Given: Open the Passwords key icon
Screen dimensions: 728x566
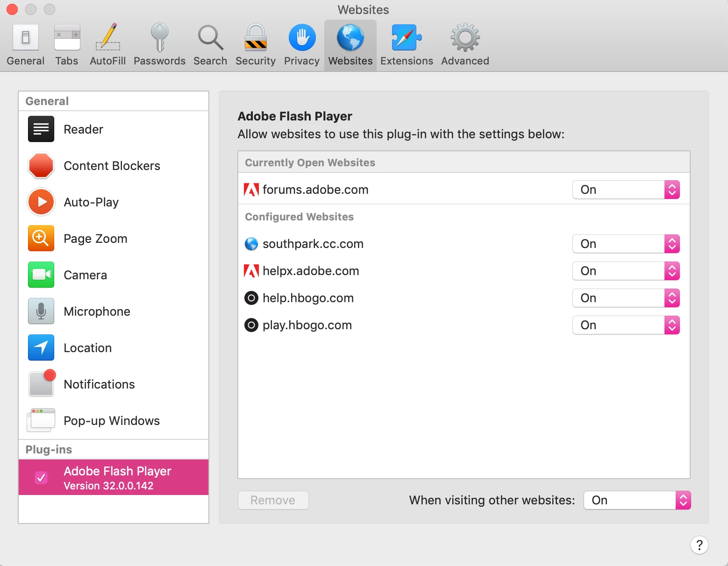Looking at the screenshot, I should coord(159,37).
